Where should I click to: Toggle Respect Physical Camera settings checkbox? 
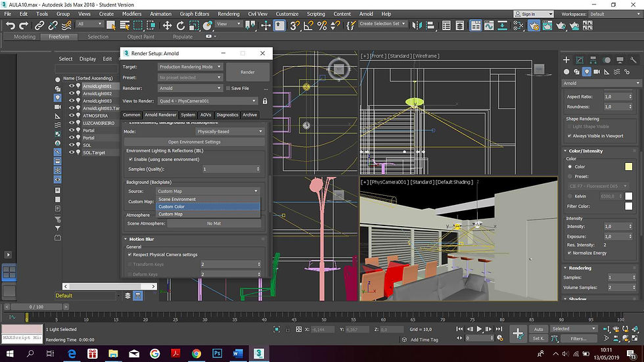[x=130, y=254]
